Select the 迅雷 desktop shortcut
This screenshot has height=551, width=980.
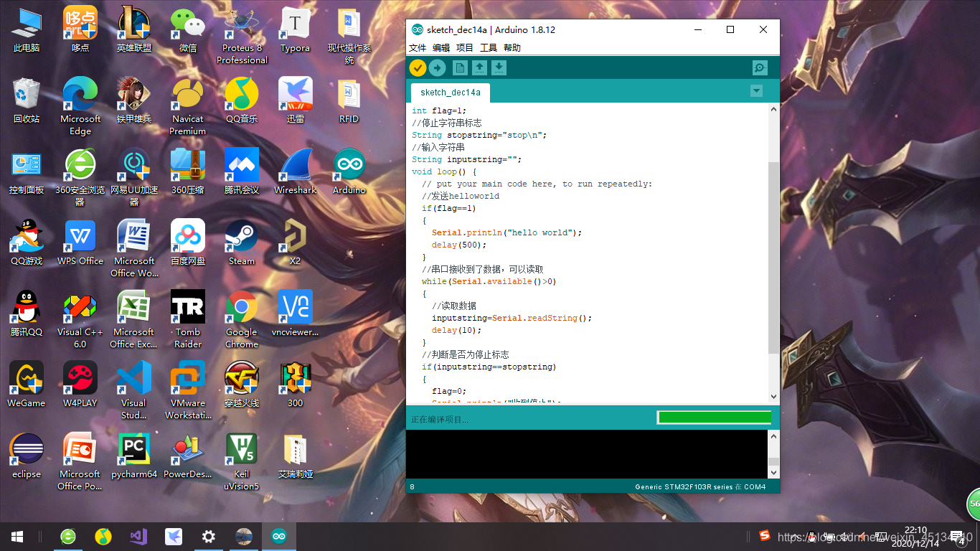(x=295, y=101)
